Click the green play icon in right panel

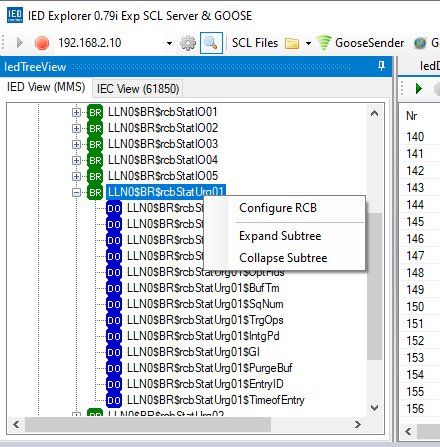point(419,89)
